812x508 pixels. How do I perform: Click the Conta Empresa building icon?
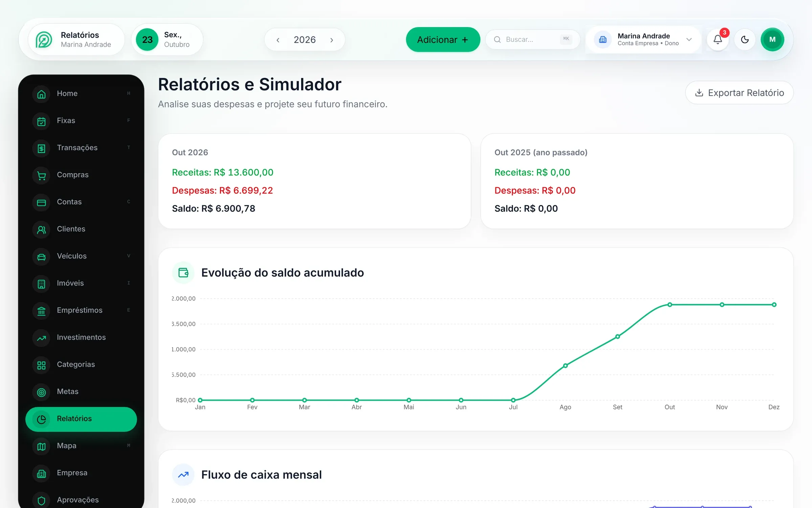[x=603, y=40]
